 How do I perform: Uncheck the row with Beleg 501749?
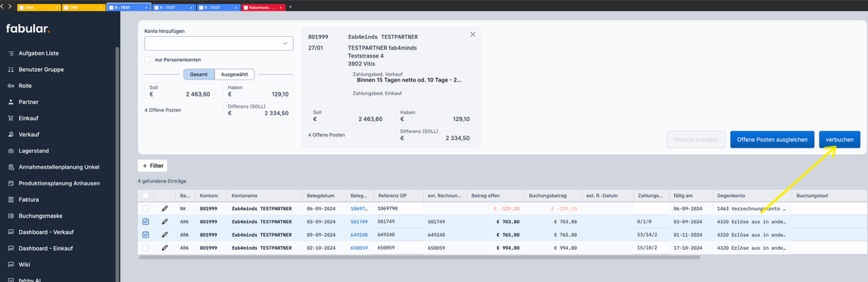(146, 222)
